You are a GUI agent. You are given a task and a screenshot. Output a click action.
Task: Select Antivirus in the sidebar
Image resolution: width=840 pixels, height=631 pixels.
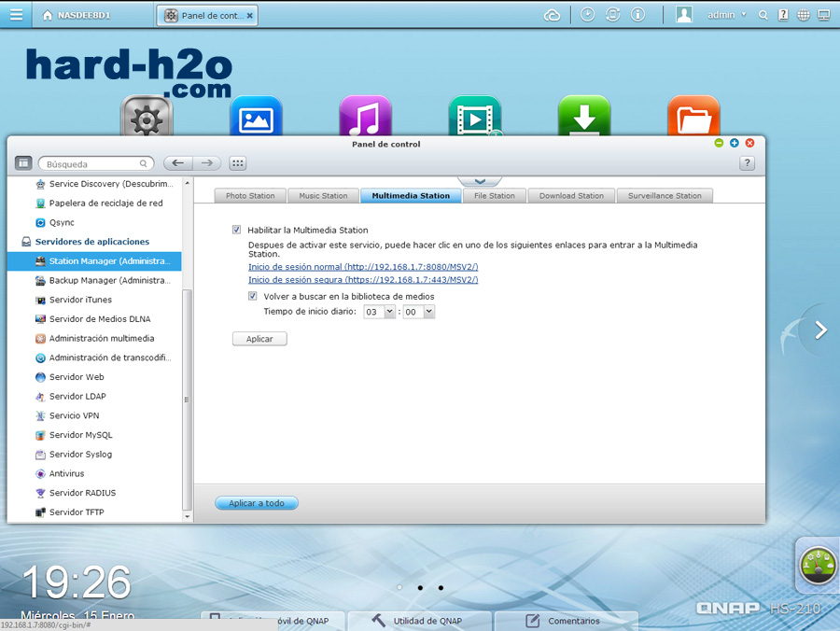tap(94, 473)
